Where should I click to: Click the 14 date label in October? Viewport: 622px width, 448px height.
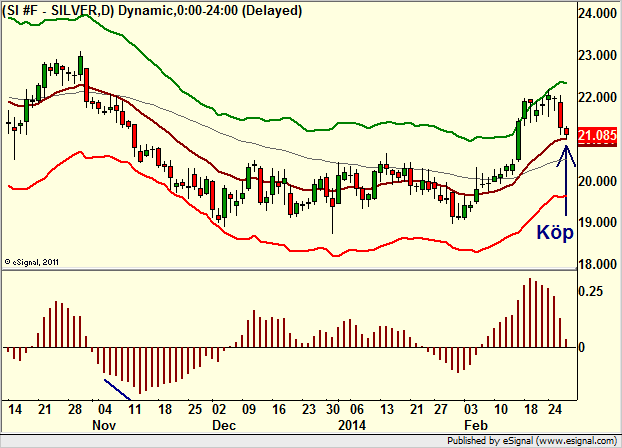(14, 409)
